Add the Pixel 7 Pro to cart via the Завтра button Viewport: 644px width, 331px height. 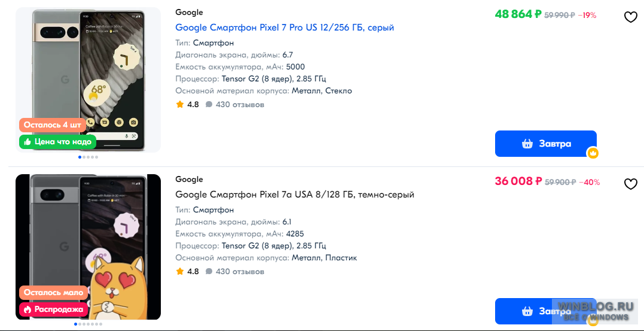coord(545,144)
